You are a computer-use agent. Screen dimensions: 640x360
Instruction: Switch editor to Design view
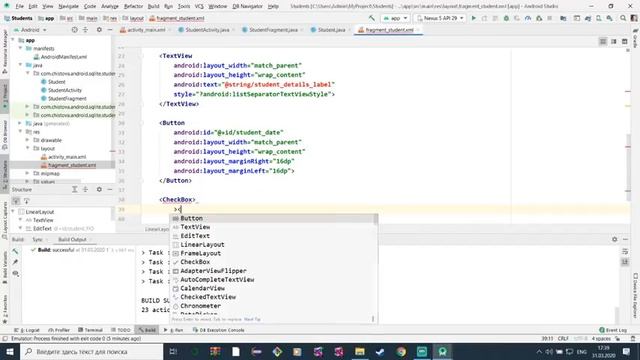point(624,42)
